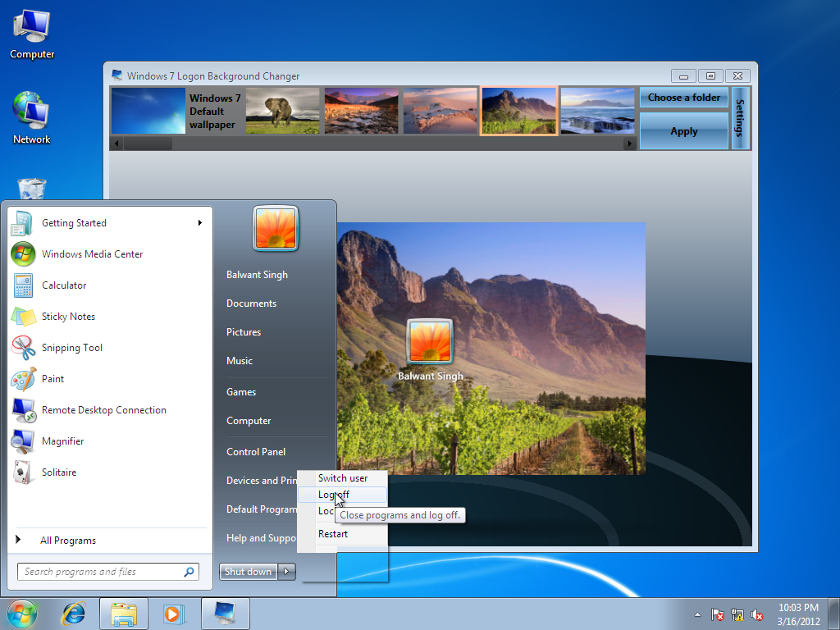Choose Restart from the power menu
Screen dimensions: 840x630
[x=343, y=533]
